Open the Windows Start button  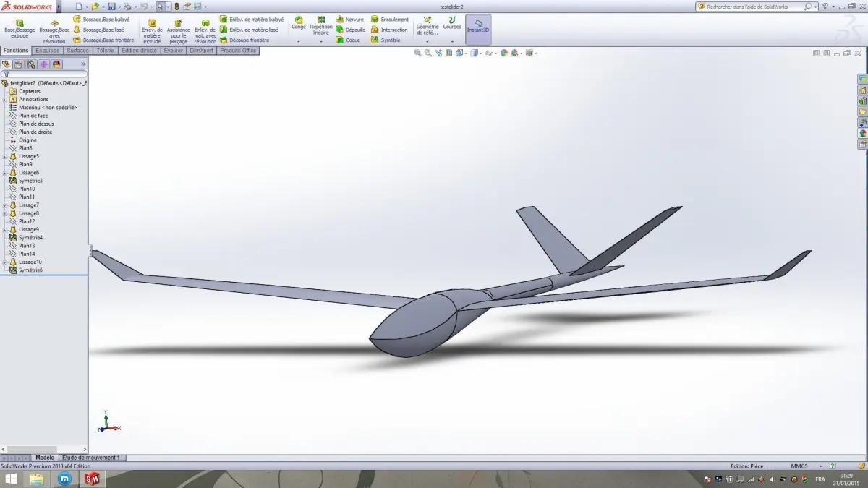(12, 479)
